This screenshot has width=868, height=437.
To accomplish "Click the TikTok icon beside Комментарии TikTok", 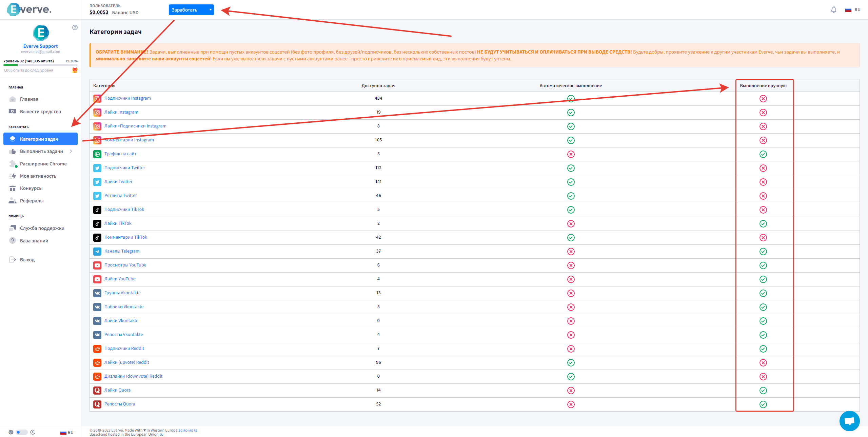I will pos(97,238).
